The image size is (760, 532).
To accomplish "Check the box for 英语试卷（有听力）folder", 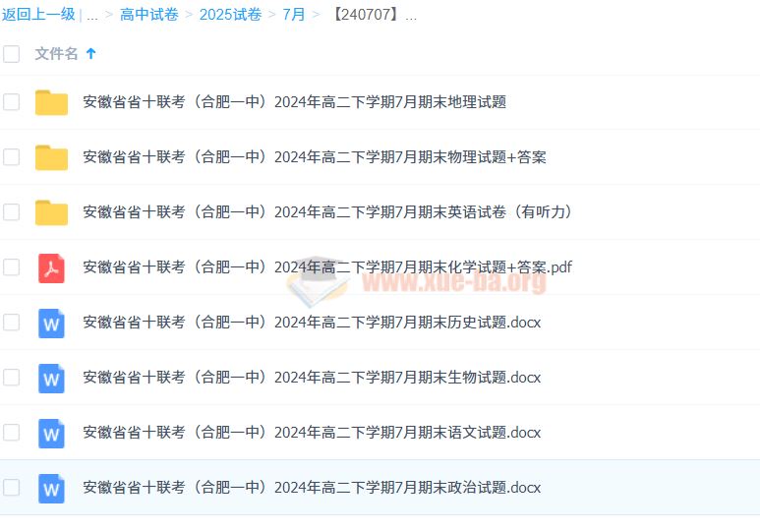I will [11, 212].
